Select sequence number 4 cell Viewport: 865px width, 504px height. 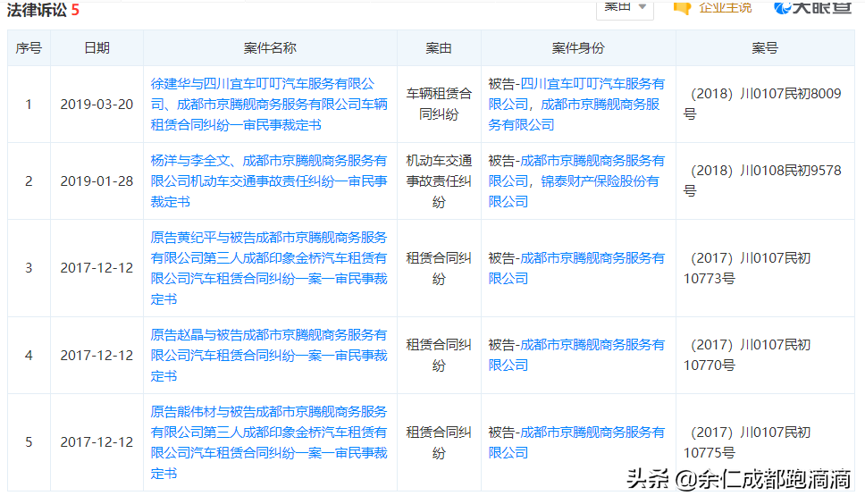click(x=29, y=356)
